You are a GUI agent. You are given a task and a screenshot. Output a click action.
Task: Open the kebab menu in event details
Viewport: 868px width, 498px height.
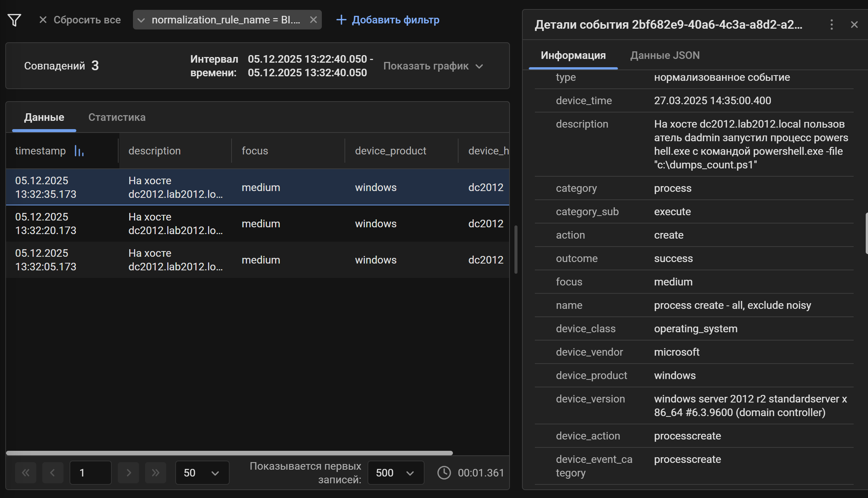pos(831,25)
